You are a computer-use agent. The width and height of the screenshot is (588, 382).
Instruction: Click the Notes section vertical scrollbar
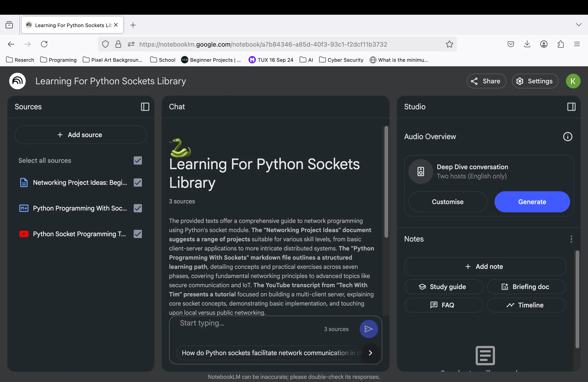pos(577,299)
